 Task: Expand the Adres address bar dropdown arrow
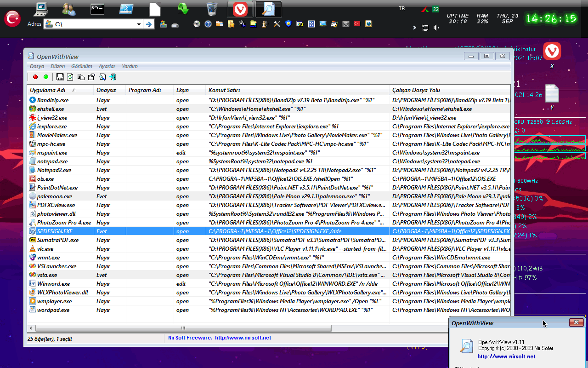click(139, 24)
